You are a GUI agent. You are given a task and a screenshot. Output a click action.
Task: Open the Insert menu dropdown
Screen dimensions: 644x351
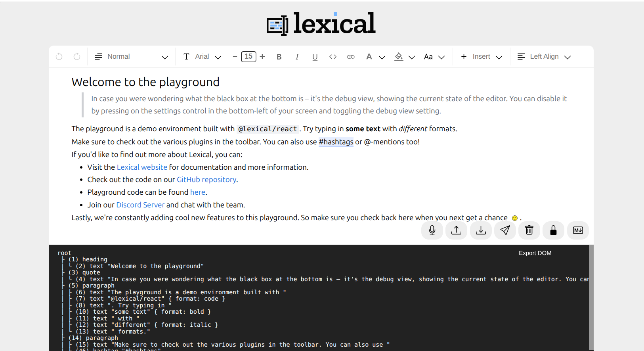(x=482, y=57)
